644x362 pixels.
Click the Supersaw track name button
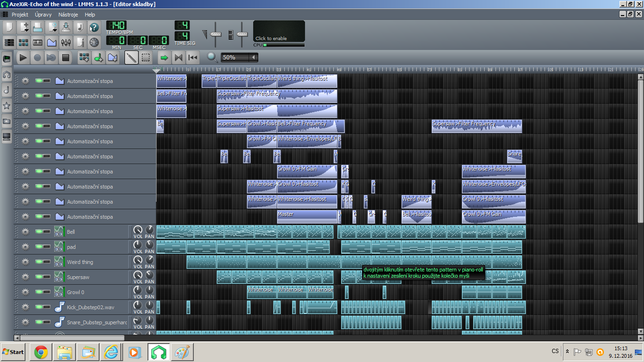(90, 277)
